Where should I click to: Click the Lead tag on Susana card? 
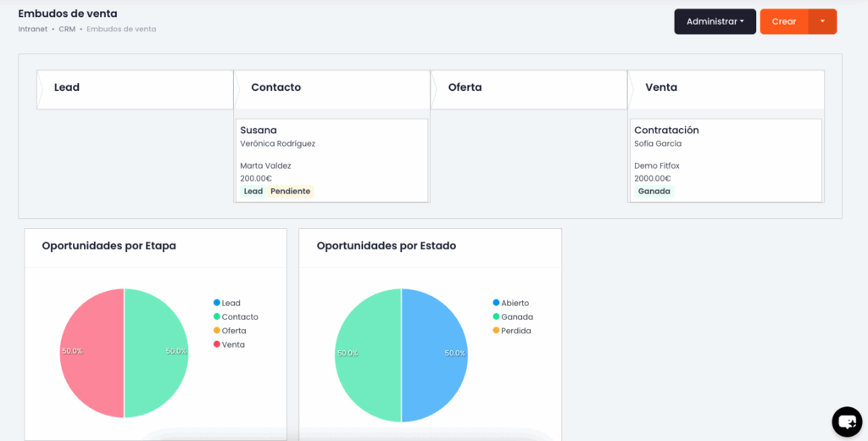pyautogui.click(x=253, y=191)
